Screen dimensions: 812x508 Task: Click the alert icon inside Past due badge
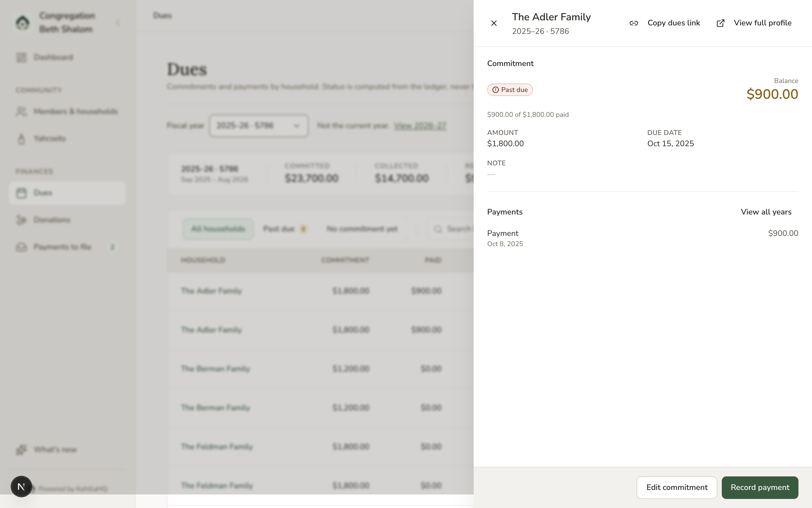tap(495, 90)
